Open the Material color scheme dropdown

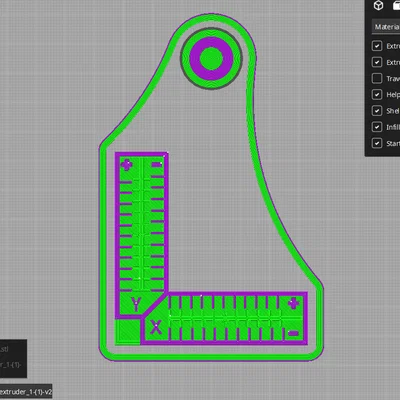click(386, 27)
